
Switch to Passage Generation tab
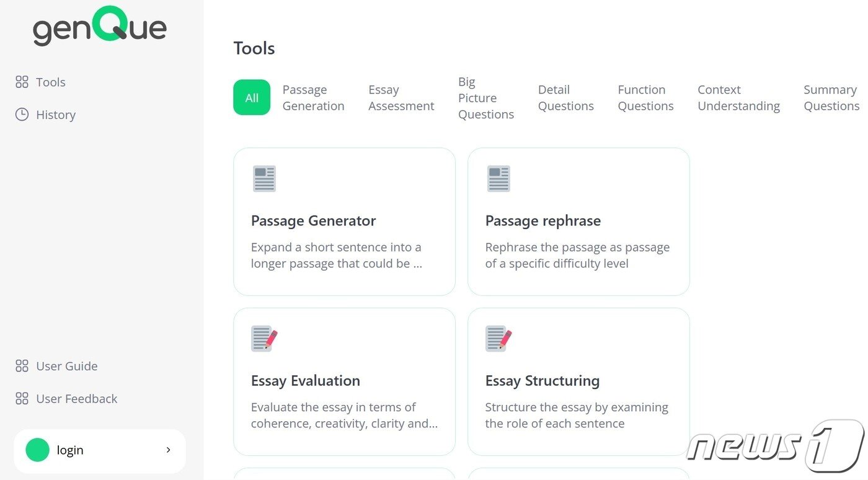313,98
